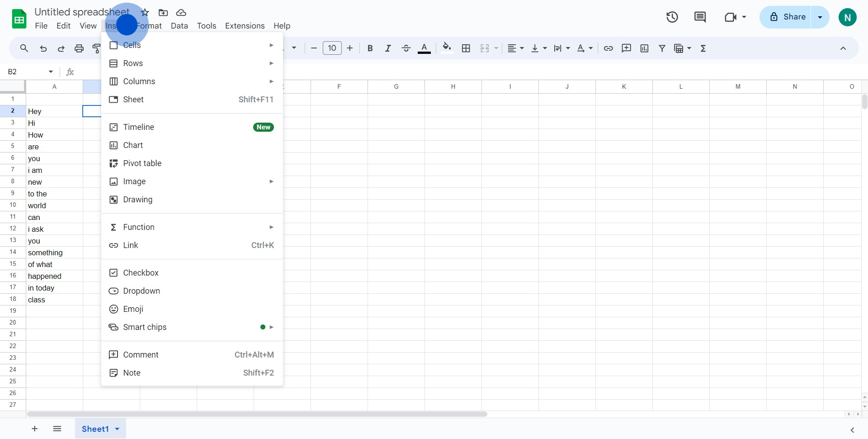The width and height of the screenshot is (868, 439).
Task: Open the horizontal align dropdown
Action: coord(515,48)
